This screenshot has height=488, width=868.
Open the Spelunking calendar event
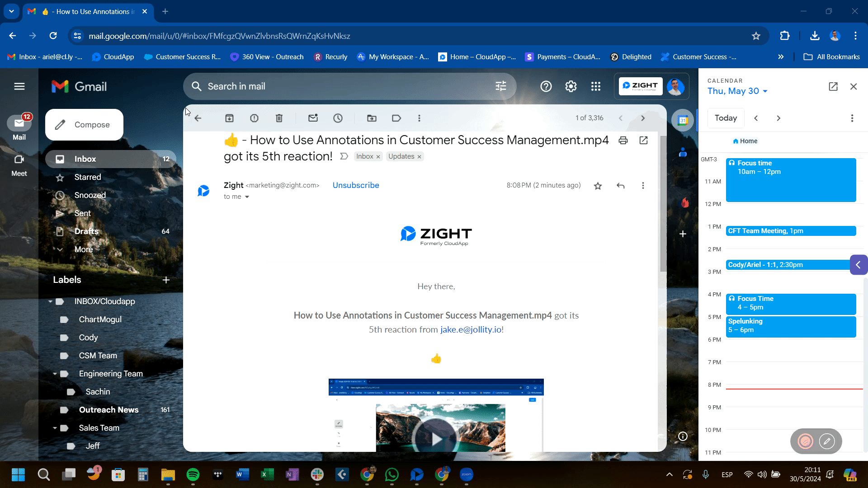click(x=791, y=327)
